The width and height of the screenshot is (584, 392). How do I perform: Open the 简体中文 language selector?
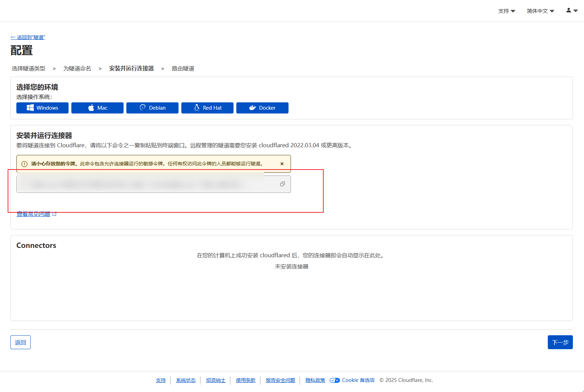coord(540,11)
